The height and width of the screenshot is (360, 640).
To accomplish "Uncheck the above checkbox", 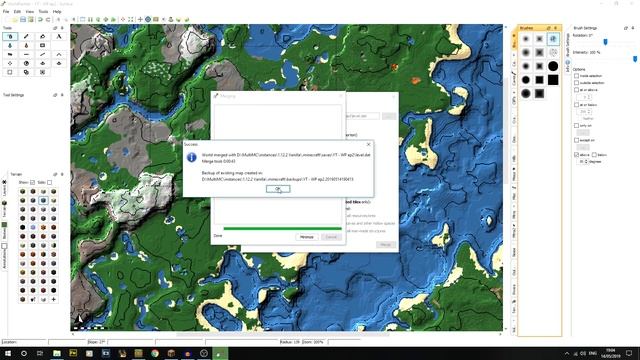I will (x=576, y=155).
